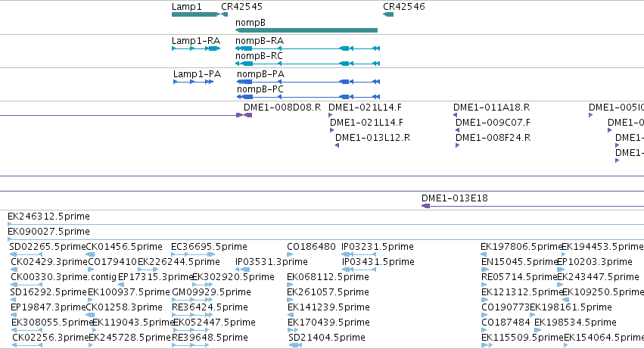This screenshot has width=644, height=349.
Task: Click the CR42546 gene feature
Action: pos(388,14)
